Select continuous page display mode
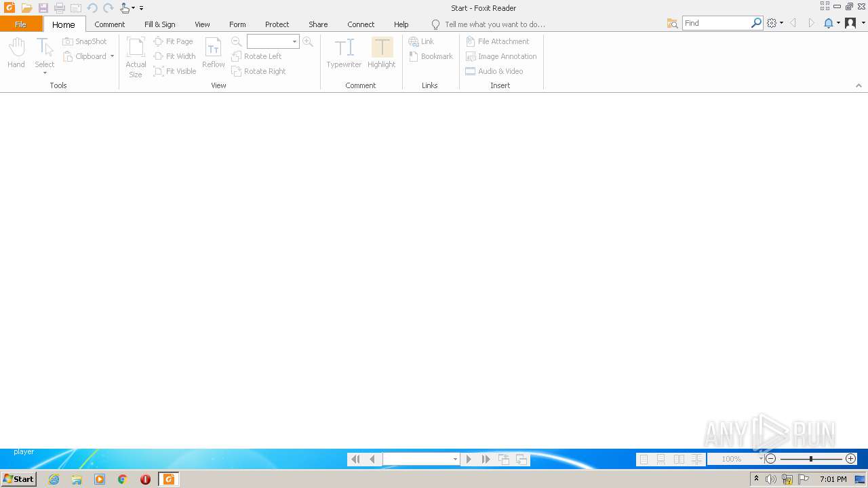 (661, 460)
